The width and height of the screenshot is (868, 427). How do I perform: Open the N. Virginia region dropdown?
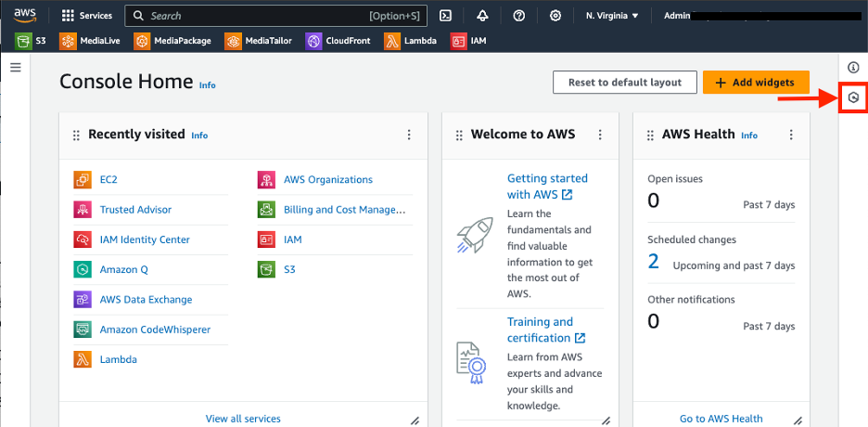612,16
